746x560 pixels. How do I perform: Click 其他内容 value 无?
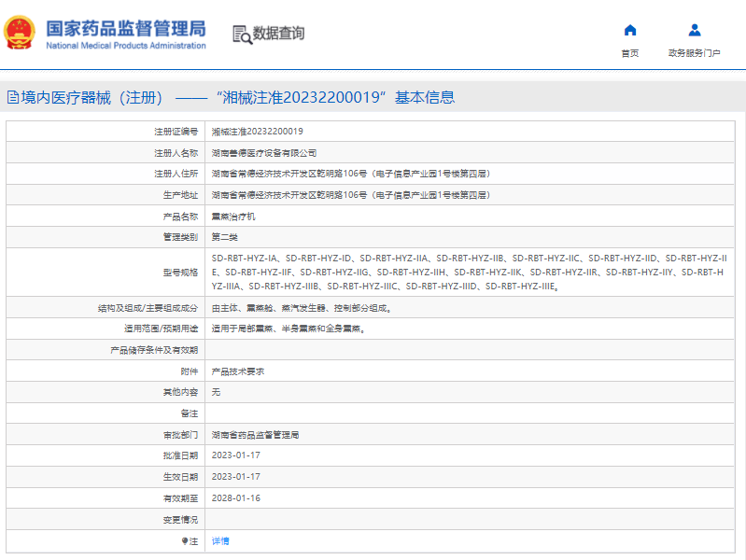pos(216,392)
